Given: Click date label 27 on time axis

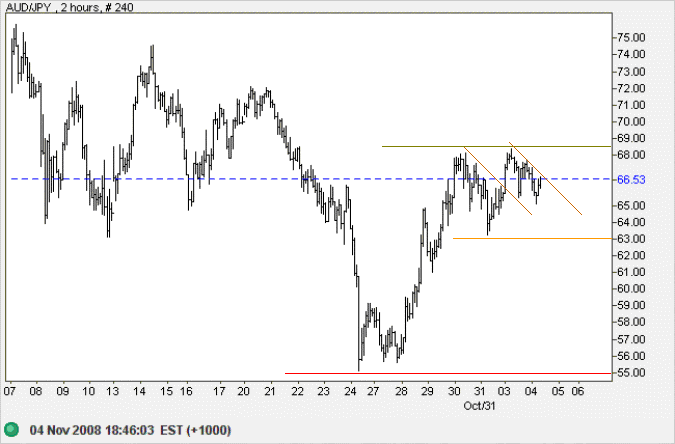Looking at the screenshot, I should 373,391.
